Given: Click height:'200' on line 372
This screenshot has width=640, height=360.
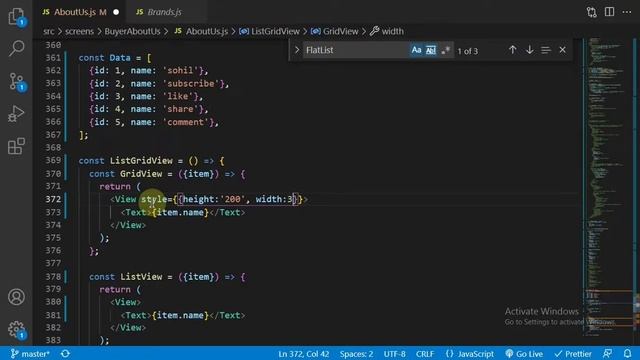Looking at the screenshot, I should coord(214,199).
